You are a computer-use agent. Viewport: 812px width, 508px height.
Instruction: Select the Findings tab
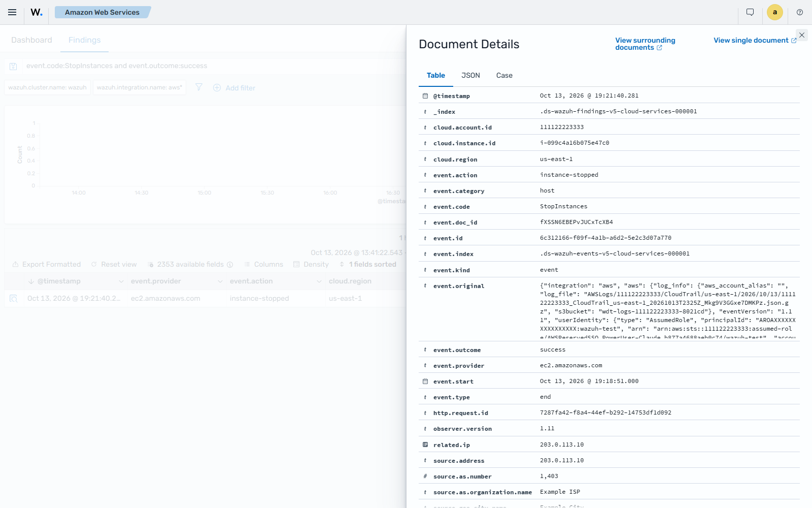pyautogui.click(x=84, y=40)
